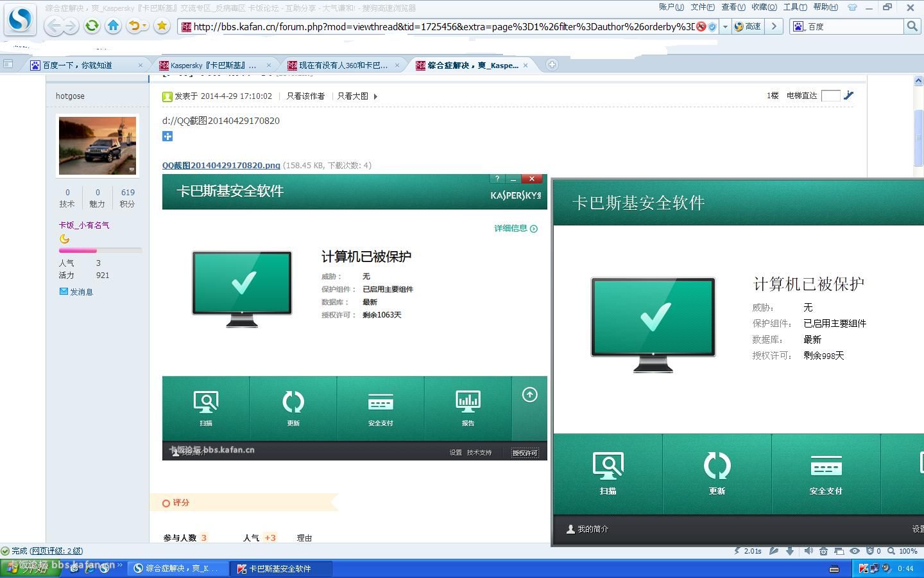Image resolution: width=924 pixels, height=578 pixels.
Task: Toggle the 高速 high-speed mode button
Action: click(748, 26)
